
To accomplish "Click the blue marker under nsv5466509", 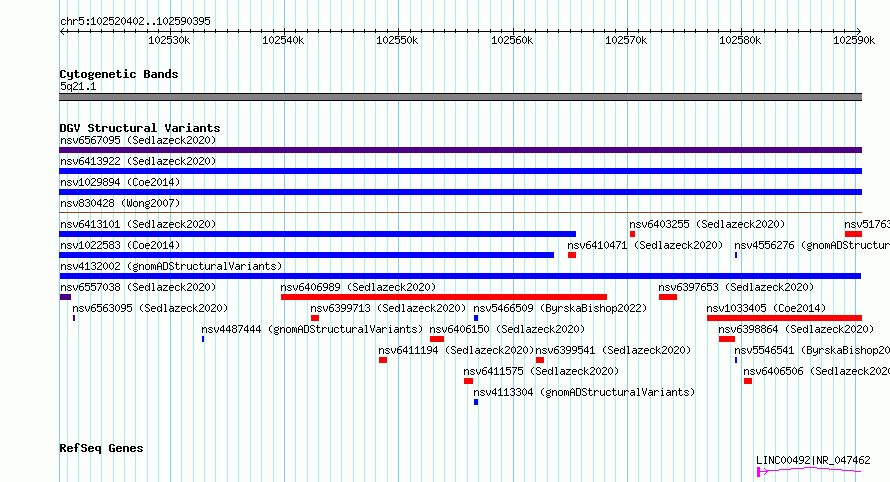I will (476, 318).
